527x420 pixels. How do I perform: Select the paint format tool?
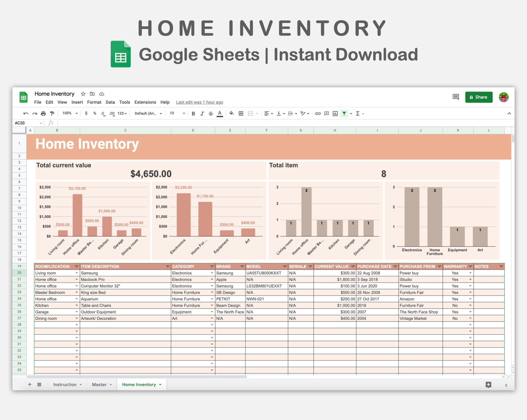coord(52,113)
